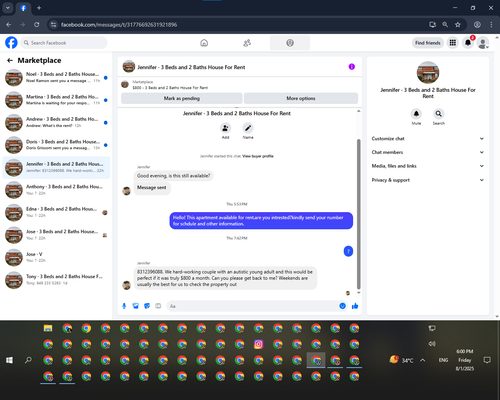Click the browser zoom magnifier icon
500x400 pixels.
coord(445,25)
